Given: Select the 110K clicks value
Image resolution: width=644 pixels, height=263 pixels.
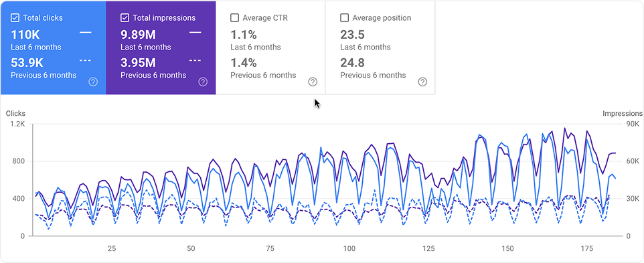Looking at the screenshot, I should point(25,35).
